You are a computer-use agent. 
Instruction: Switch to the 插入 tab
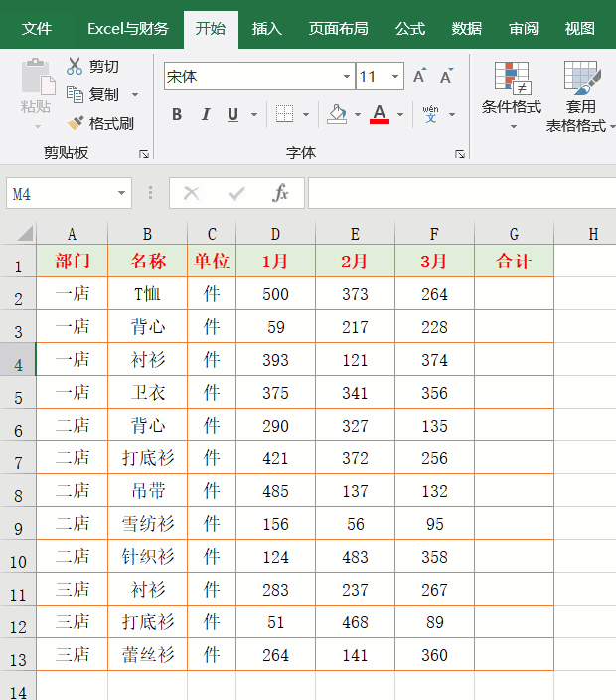[x=266, y=29]
